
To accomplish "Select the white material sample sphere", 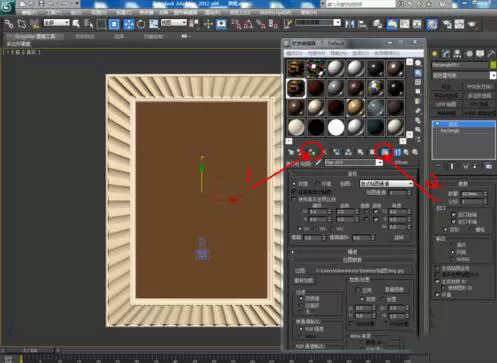I will (x=336, y=127).
